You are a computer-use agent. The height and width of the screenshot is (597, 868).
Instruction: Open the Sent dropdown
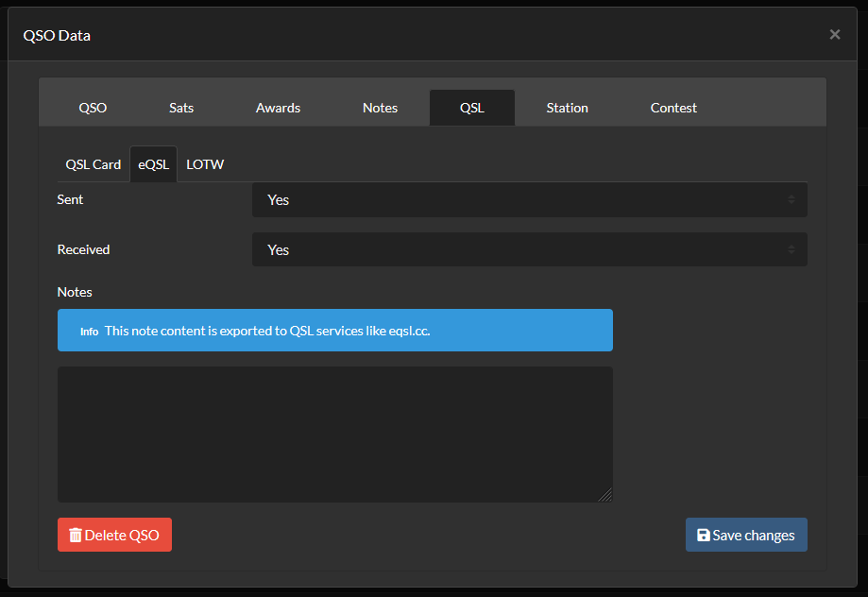(530, 200)
